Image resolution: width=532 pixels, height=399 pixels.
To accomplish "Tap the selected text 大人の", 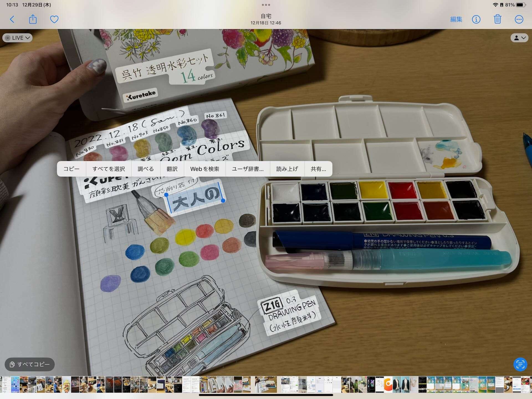I will [196, 198].
